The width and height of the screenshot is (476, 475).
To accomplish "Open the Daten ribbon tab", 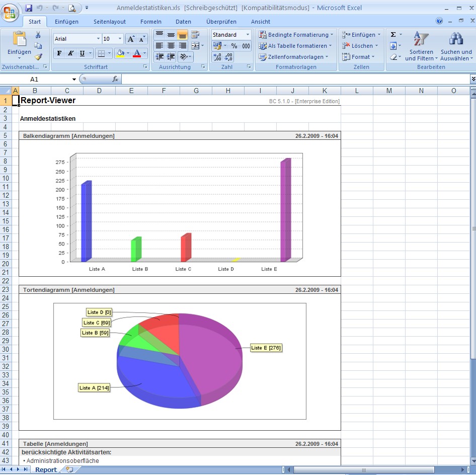I will coord(183,22).
